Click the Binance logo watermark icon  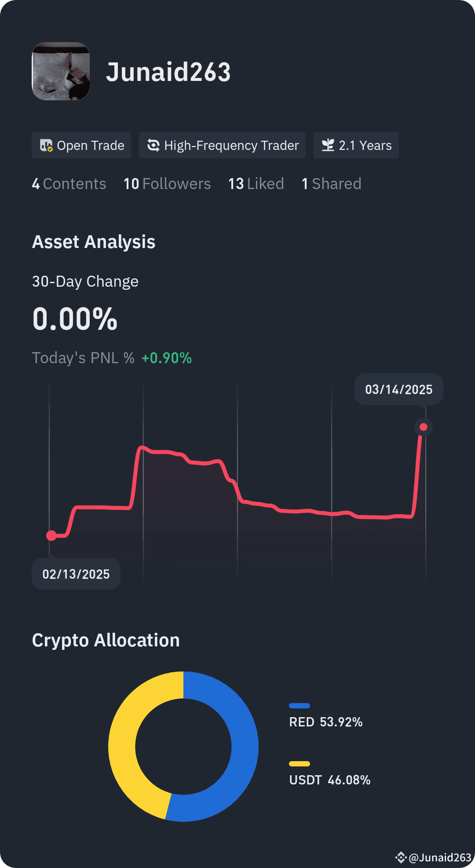[x=401, y=857]
